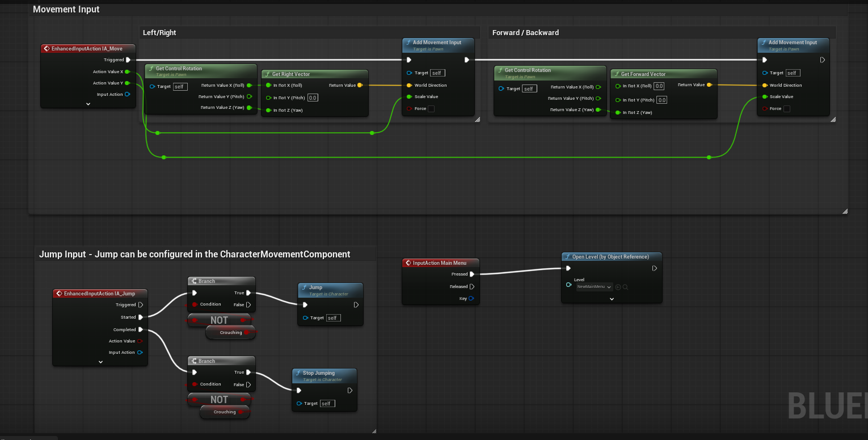Select the Get Right Vector node header
This screenshot has height=440, width=868.
pyautogui.click(x=315, y=74)
